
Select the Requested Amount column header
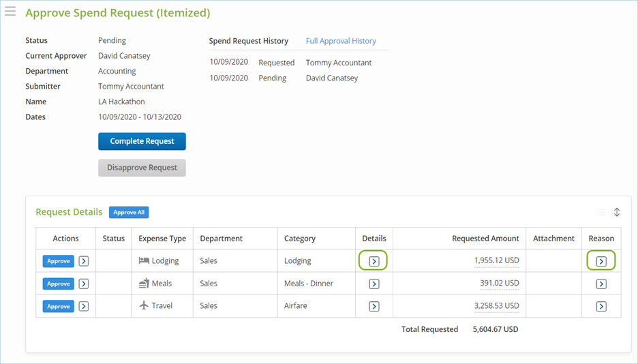[485, 239]
